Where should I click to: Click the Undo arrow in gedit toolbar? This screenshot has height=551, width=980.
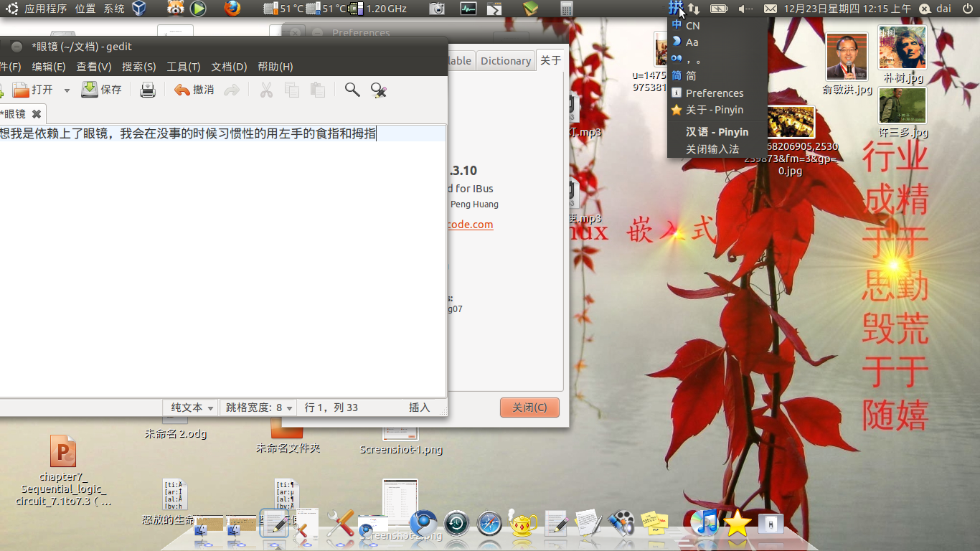[182, 90]
